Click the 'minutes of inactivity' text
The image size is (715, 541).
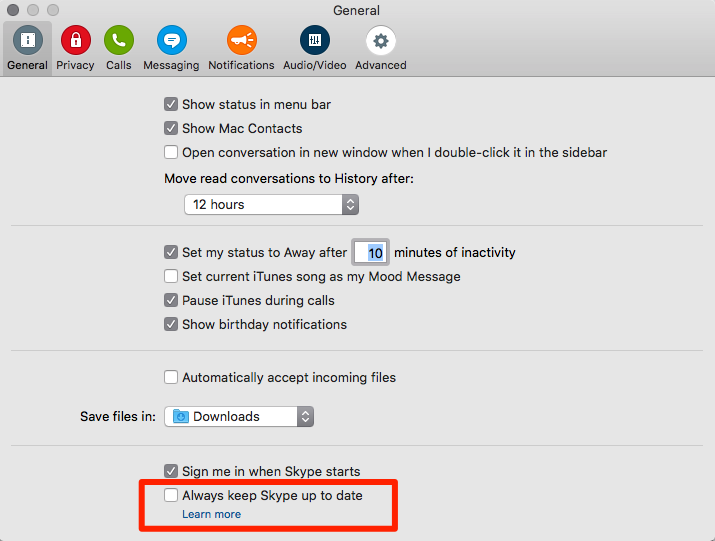click(x=455, y=252)
